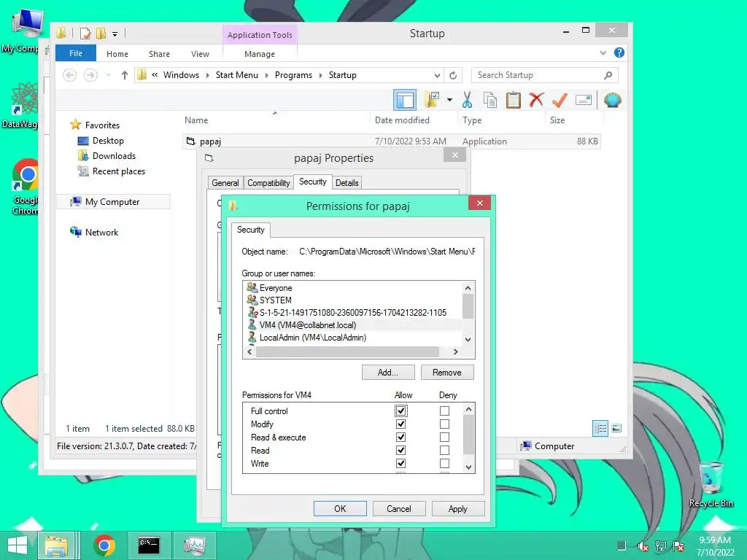Open the address bar history dropdown

(x=437, y=75)
